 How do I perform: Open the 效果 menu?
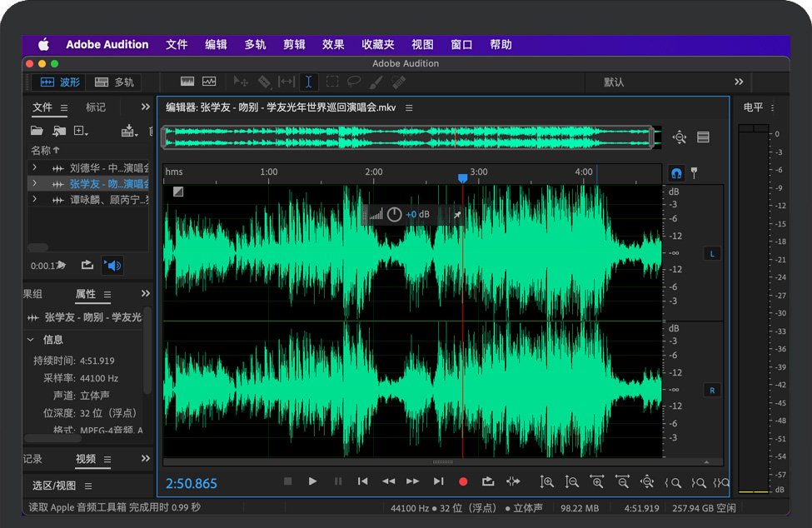[x=333, y=45]
